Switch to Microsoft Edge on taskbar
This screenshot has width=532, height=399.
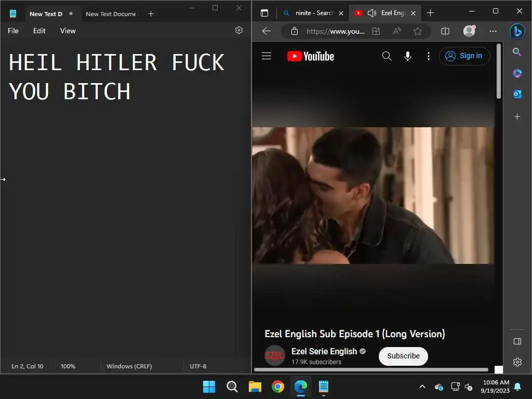301,387
